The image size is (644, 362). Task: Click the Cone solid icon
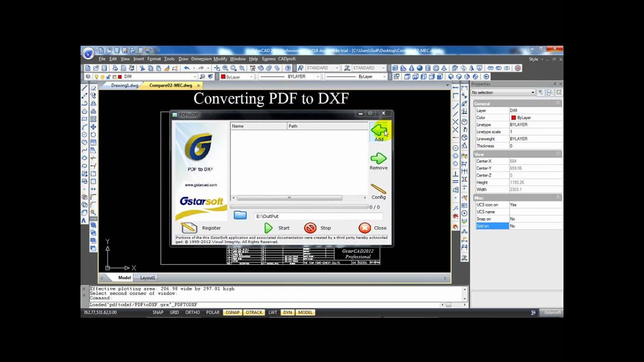[x=412, y=68]
